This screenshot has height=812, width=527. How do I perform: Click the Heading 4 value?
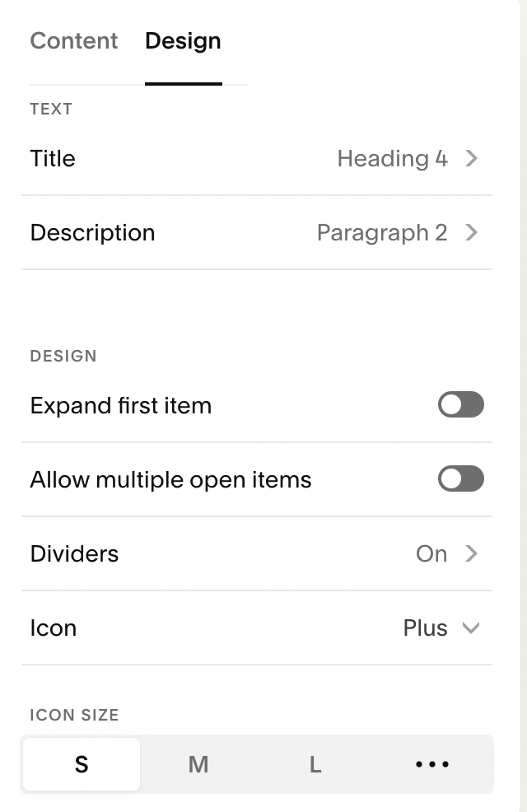pyautogui.click(x=393, y=158)
